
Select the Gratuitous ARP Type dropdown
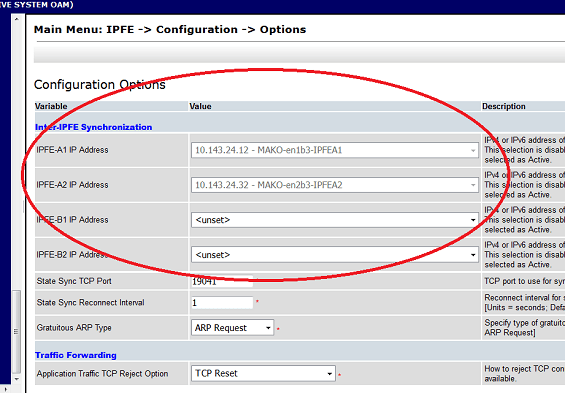pyautogui.click(x=232, y=328)
